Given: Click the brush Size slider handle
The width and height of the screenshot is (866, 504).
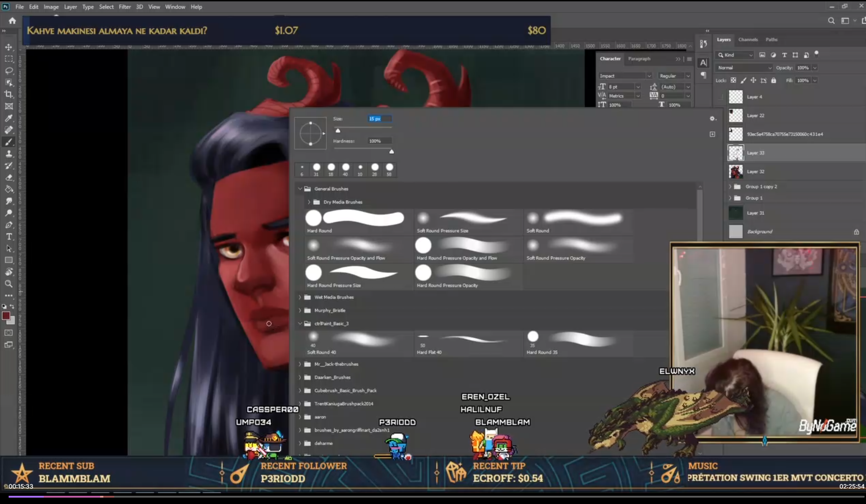Looking at the screenshot, I should 338,131.
